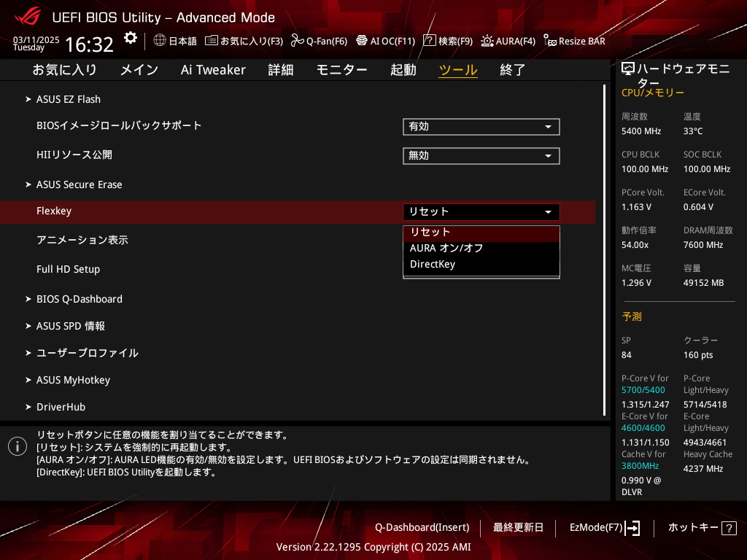Choose AURA オン/オフ option
747x560 pixels.
tap(481, 248)
